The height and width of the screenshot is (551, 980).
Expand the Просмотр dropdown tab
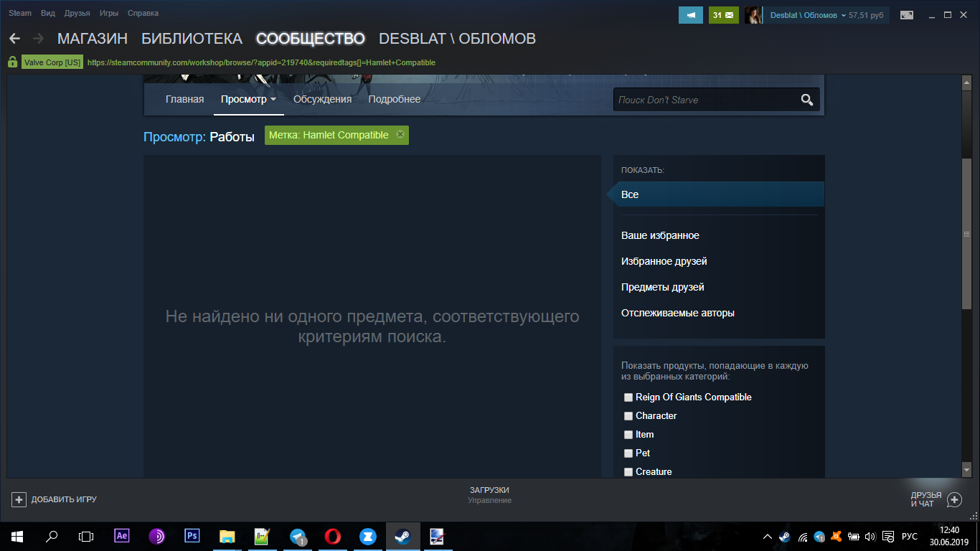pyautogui.click(x=249, y=100)
